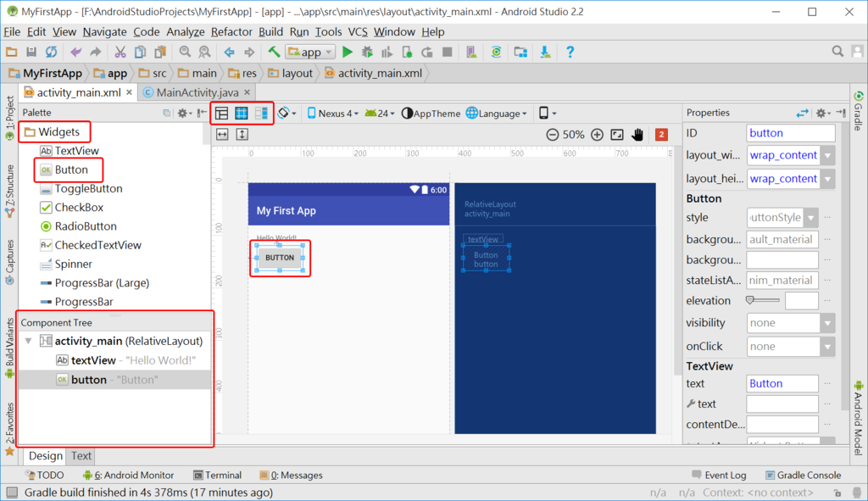Click the Forward navigation arrow icon
Viewport: 868px width, 501px height.
[249, 52]
